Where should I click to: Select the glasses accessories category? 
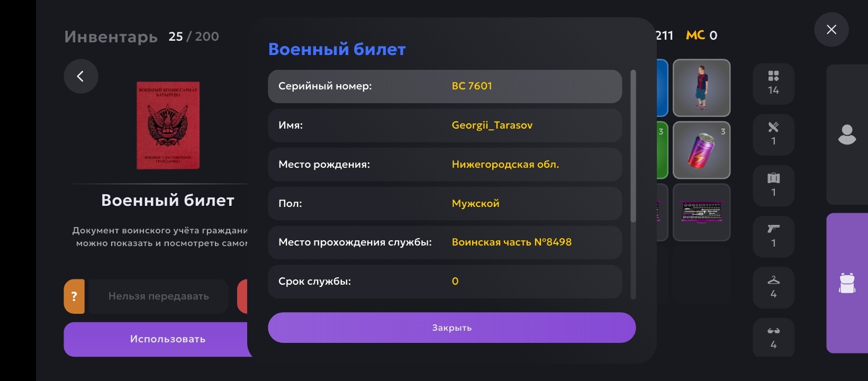pos(773,338)
